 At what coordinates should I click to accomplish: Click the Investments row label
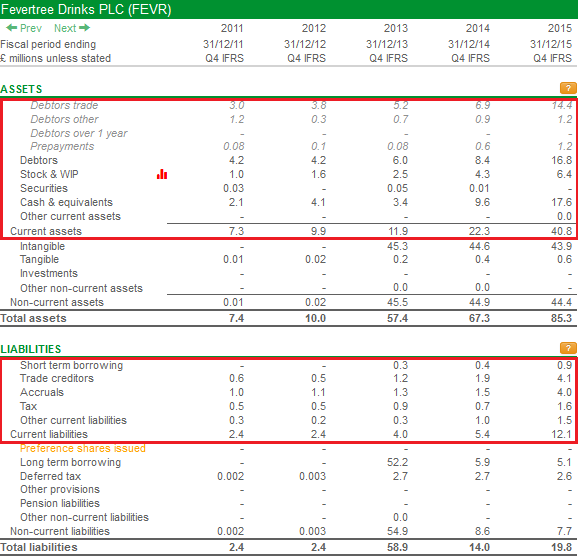coord(49,273)
